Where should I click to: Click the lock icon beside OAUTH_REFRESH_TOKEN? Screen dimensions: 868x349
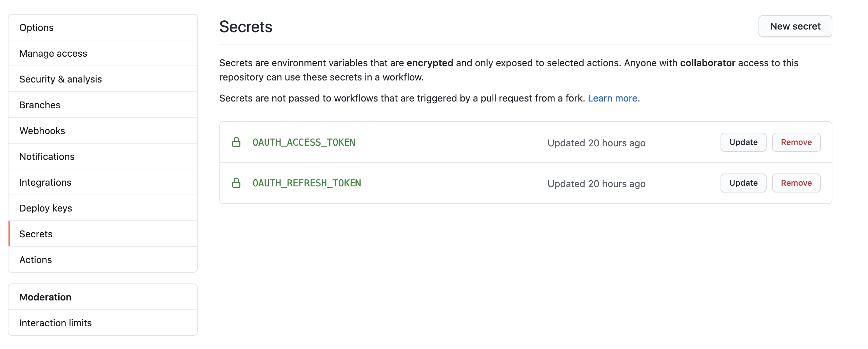click(236, 183)
